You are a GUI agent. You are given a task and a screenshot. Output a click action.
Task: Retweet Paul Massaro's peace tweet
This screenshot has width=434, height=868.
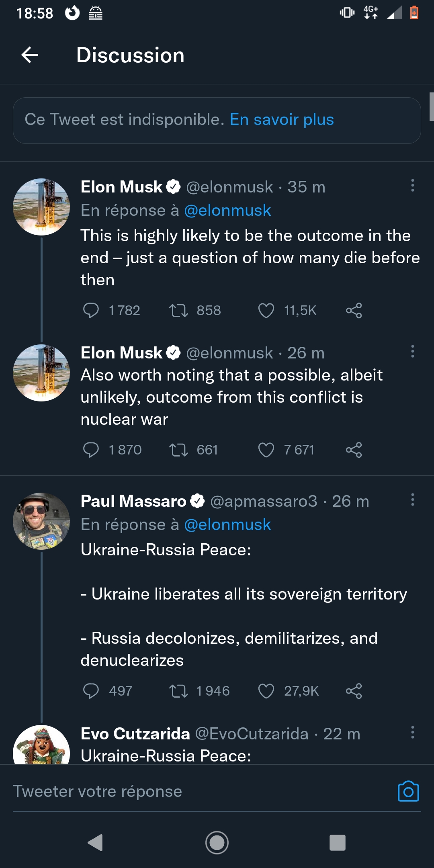(x=178, y=691)
